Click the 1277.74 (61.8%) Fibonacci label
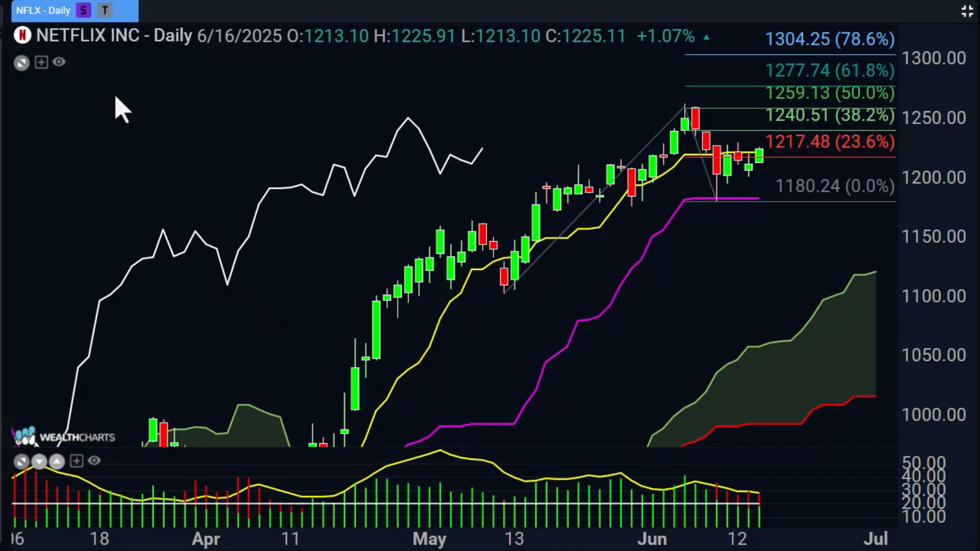980x551 pixels. click(x=830, y=70)
